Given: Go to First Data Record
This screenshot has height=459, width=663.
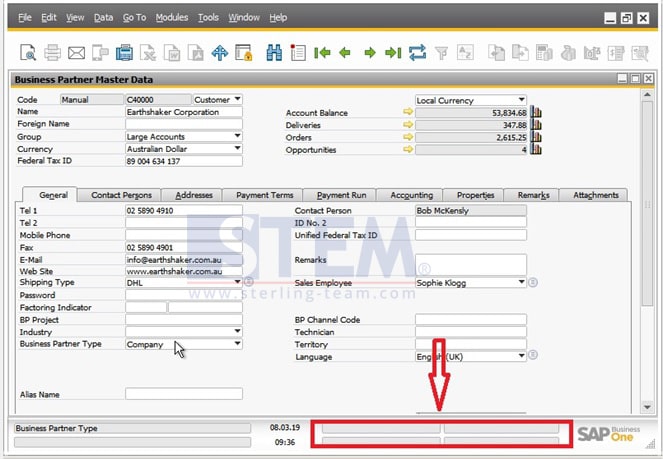Looking at the screenshot, I should click(322, 53).
